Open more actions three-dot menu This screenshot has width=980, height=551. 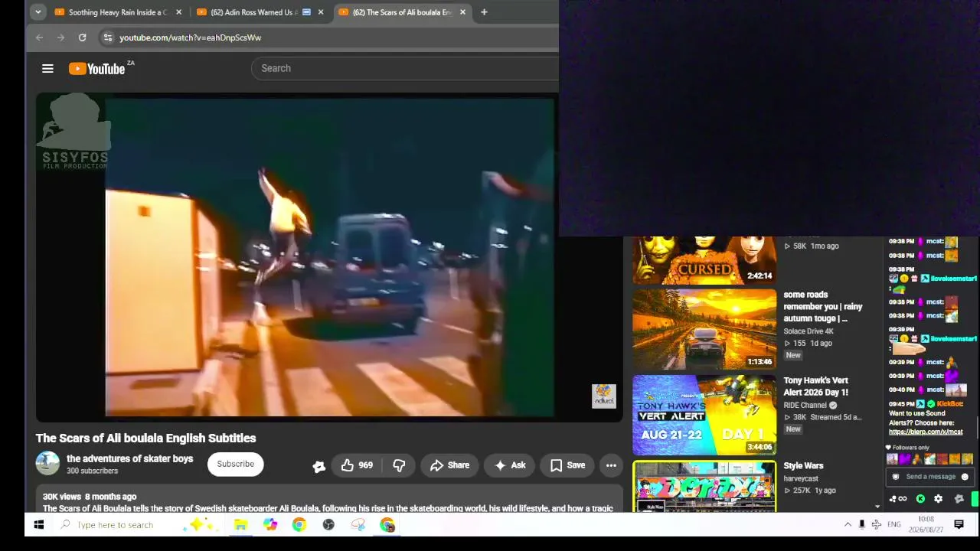click(x=611, y=465)
